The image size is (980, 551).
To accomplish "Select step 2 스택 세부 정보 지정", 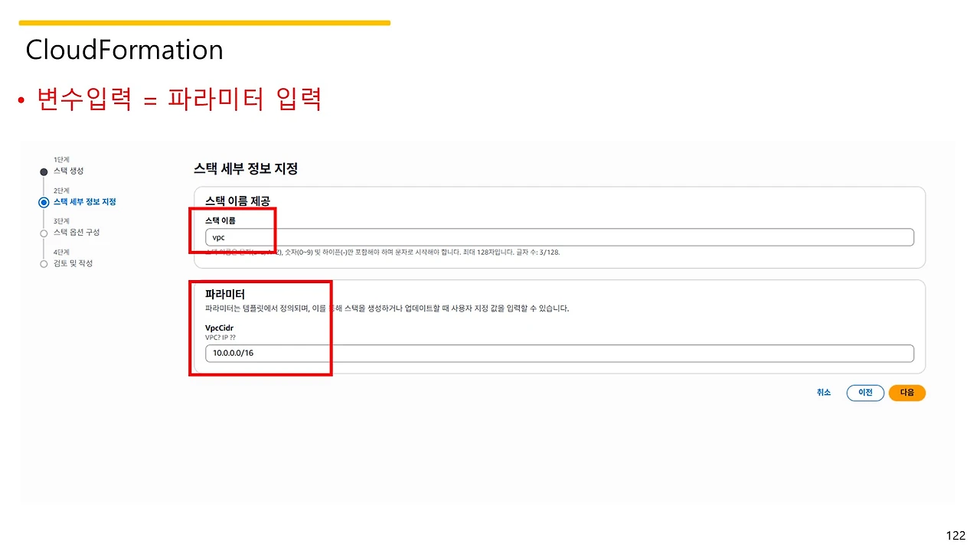I will [x=84, y=202].
